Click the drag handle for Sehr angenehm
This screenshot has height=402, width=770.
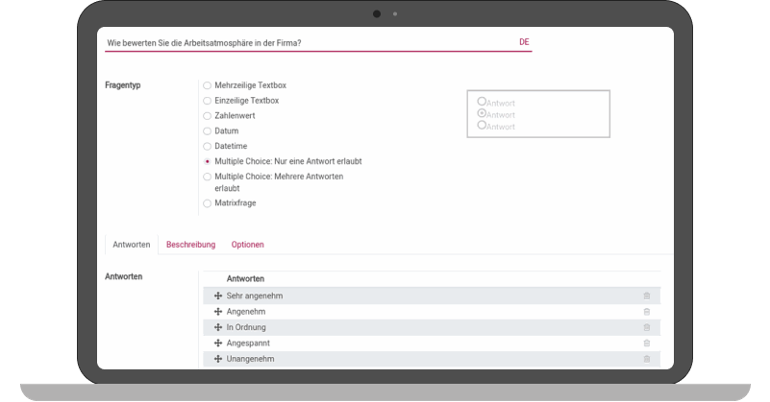[218, 296]
